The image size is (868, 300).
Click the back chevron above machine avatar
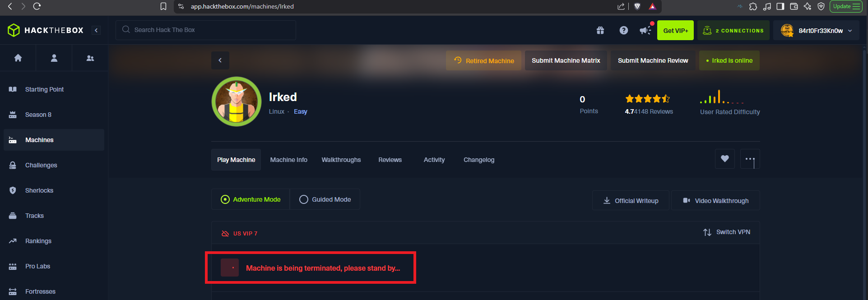point(220,60)
